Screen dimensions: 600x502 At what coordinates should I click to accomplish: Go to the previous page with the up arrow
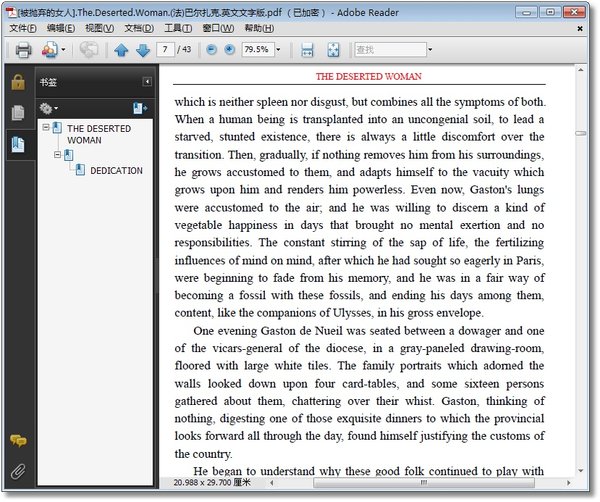[x=121, y=50]
